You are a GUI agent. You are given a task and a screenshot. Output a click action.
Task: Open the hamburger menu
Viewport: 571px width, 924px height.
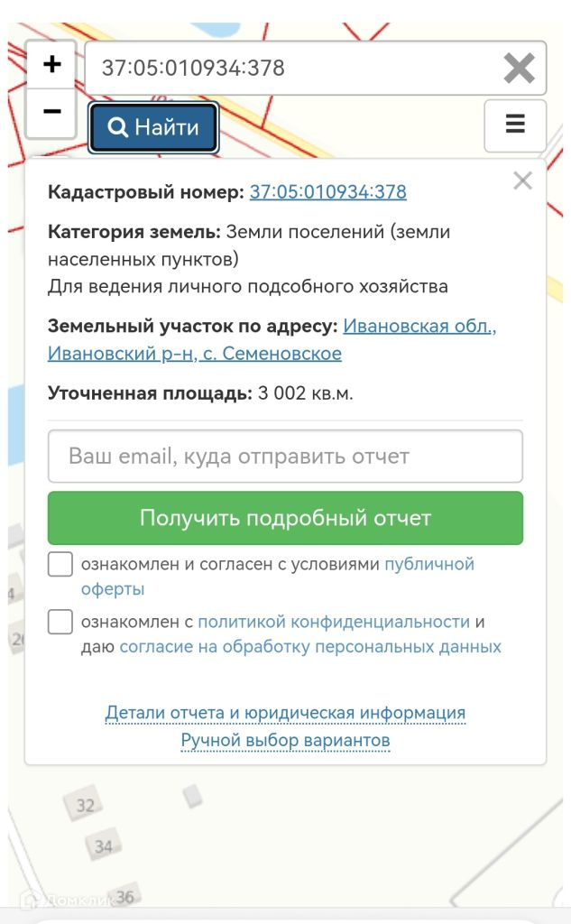[x=515, y=125]
